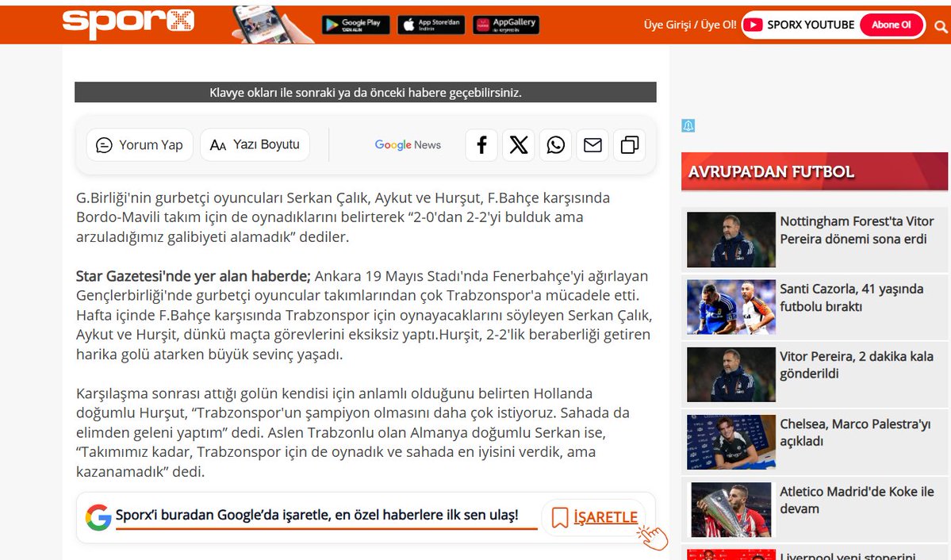Screen dimensions: 951x560
Task: Open Santi Cazorla futbolu bıraktı headline
Action: (852, 298)
